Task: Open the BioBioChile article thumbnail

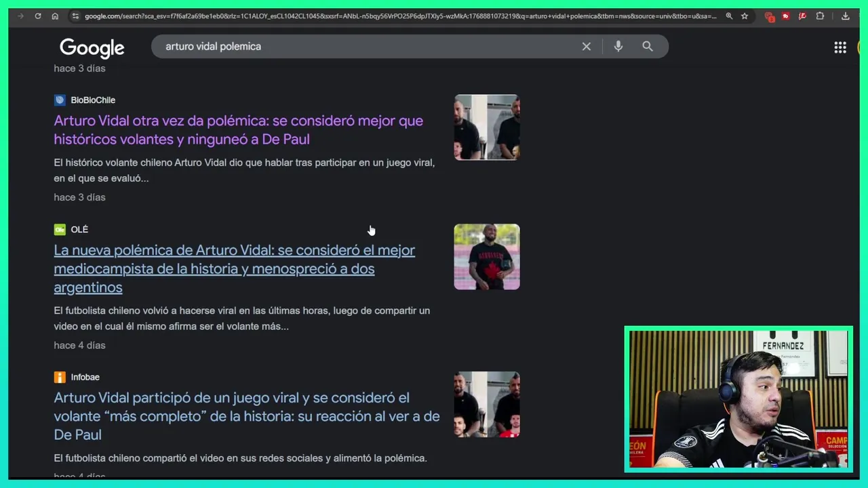Action: pos(487,127)
